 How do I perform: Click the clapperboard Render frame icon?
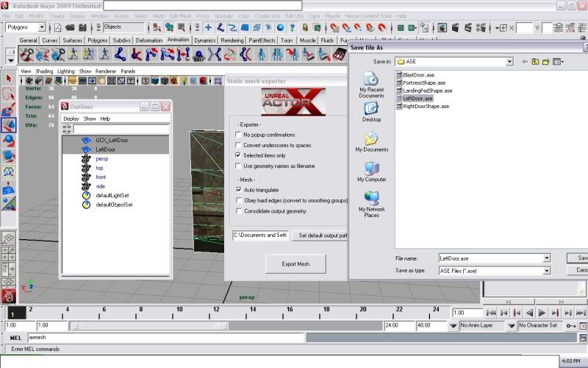pyautogui.click(x=456, y=27)
